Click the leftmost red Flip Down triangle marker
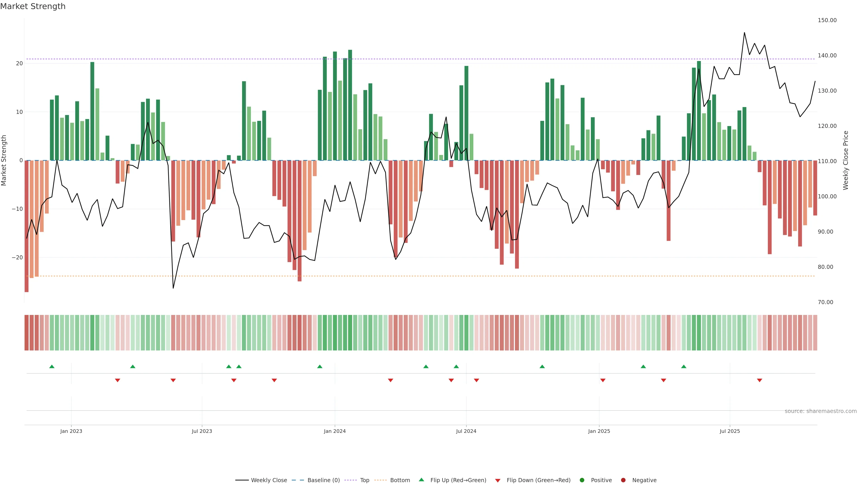The width and height of the screenshot is (868, 488). point(118,380)
